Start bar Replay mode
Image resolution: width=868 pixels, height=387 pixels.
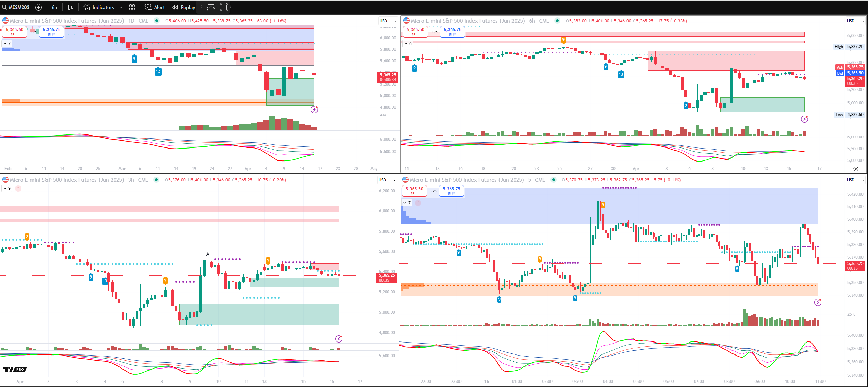point(184,7)
